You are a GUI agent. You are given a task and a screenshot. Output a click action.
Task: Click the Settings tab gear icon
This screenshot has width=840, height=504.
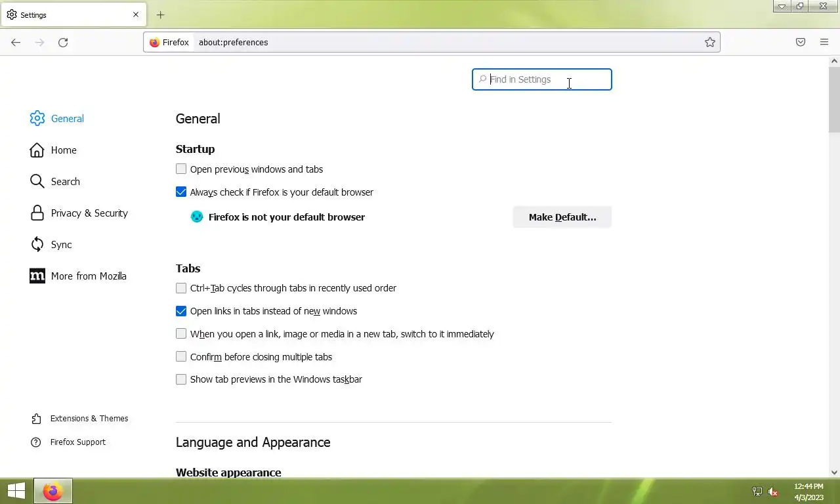click(x=12, y=14)
